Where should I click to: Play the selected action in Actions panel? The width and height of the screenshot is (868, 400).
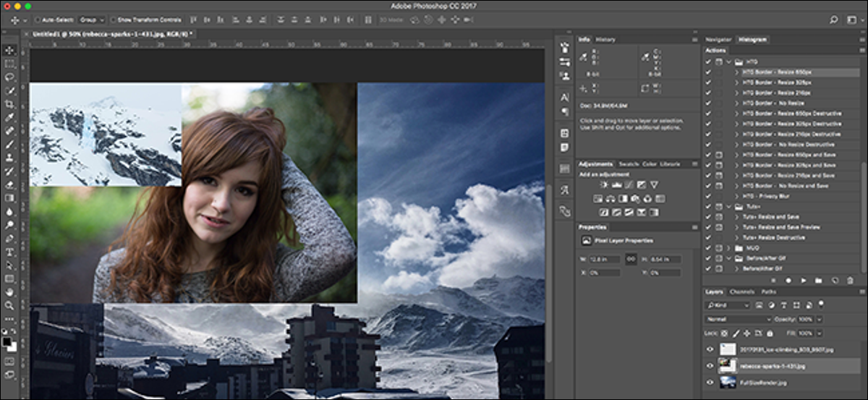(x=802, y=280)
